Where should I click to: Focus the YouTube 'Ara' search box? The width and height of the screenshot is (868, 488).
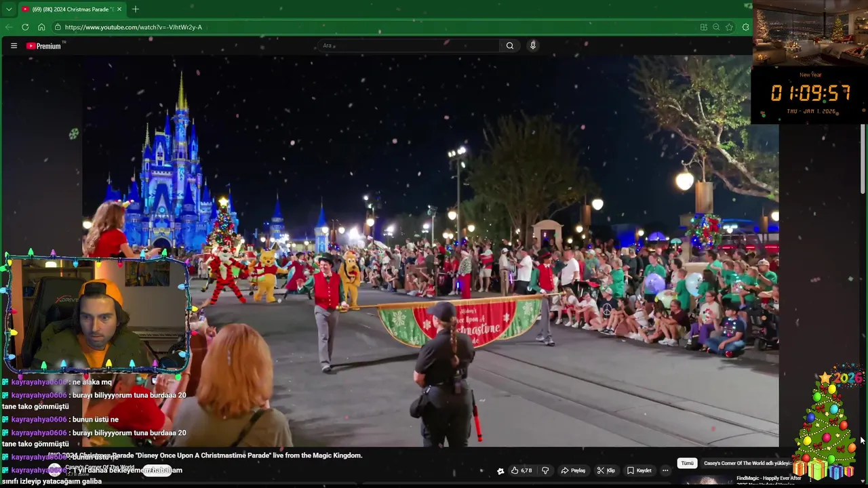coord(409,45)
